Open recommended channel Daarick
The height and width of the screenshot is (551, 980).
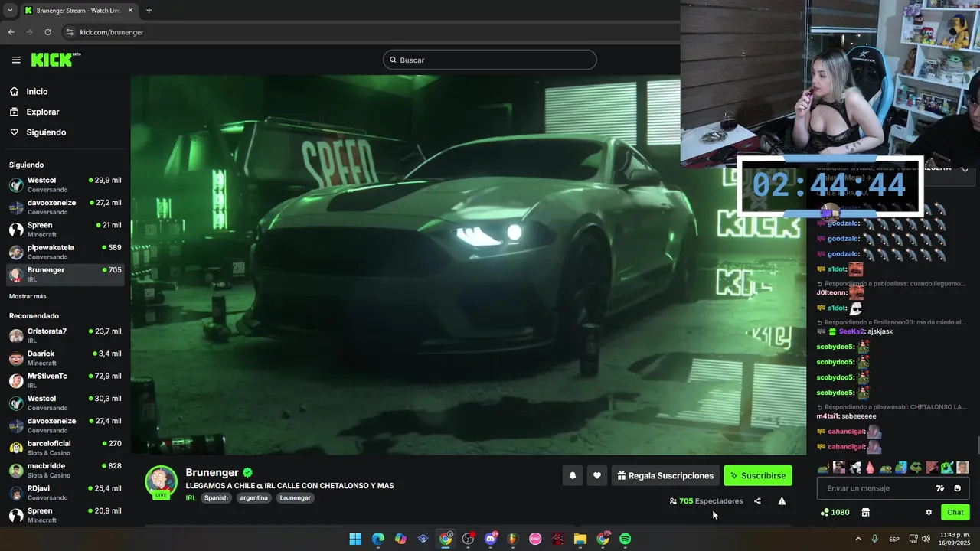(65, 358)
